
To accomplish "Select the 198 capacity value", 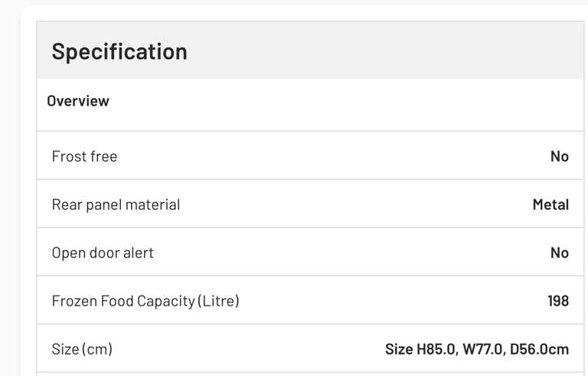I will click(x=557, y=301).
